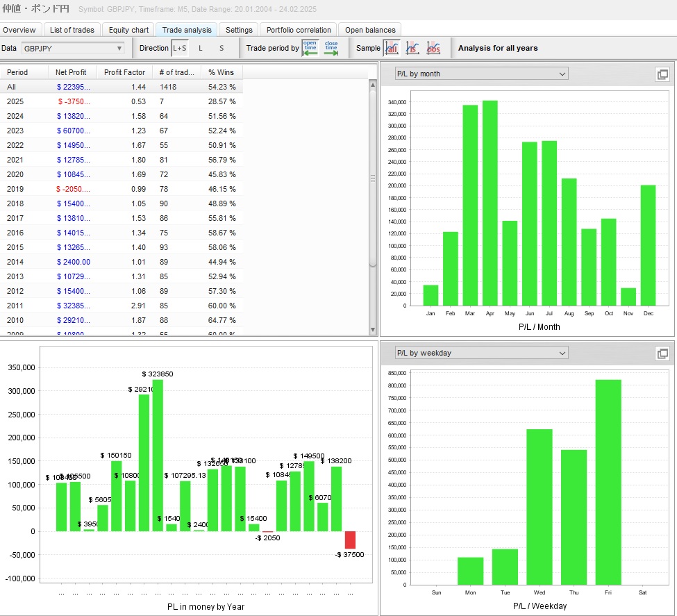677x616 pixels.
Task: Toggle direction to long only (L)
Action: click(x=201, y=48)
